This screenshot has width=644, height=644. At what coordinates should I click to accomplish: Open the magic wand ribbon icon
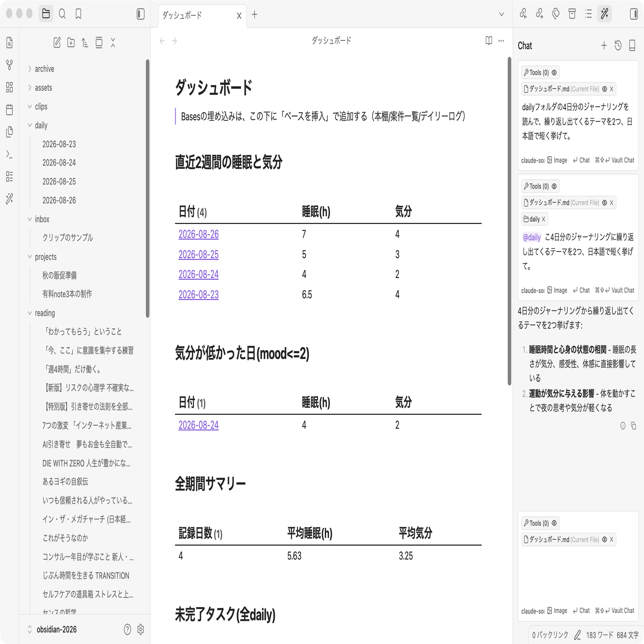(9, 199)
